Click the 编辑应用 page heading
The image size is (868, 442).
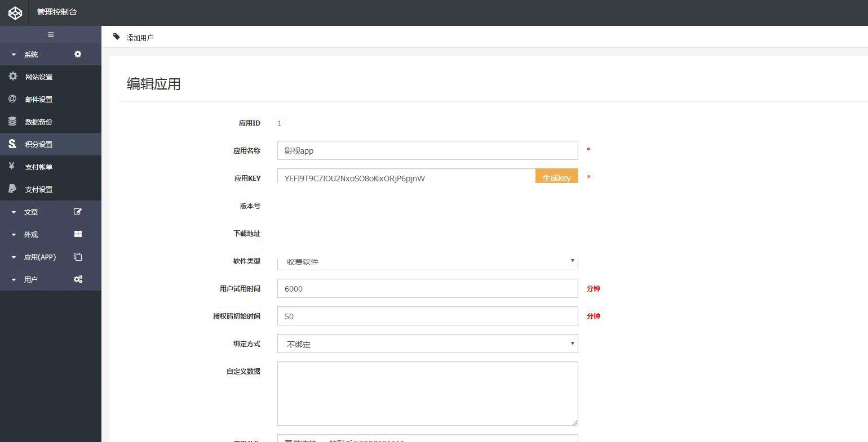[154, 84]
